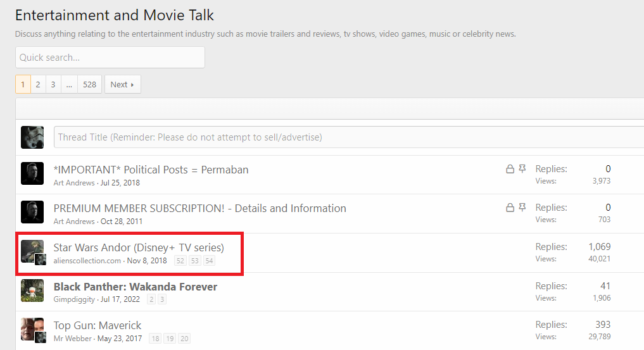
Task: Click the Entertainment and Movie Talk heading
Action: click(115, 15)
